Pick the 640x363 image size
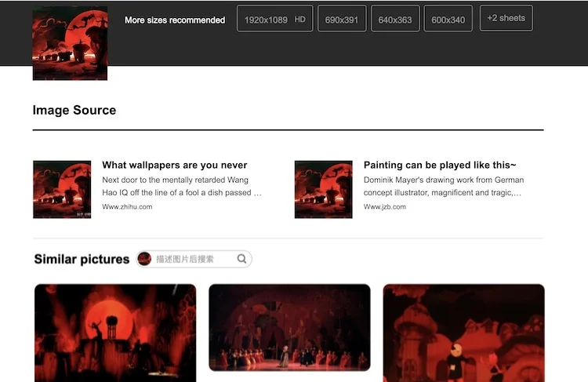588x382 pixels. 394,19
